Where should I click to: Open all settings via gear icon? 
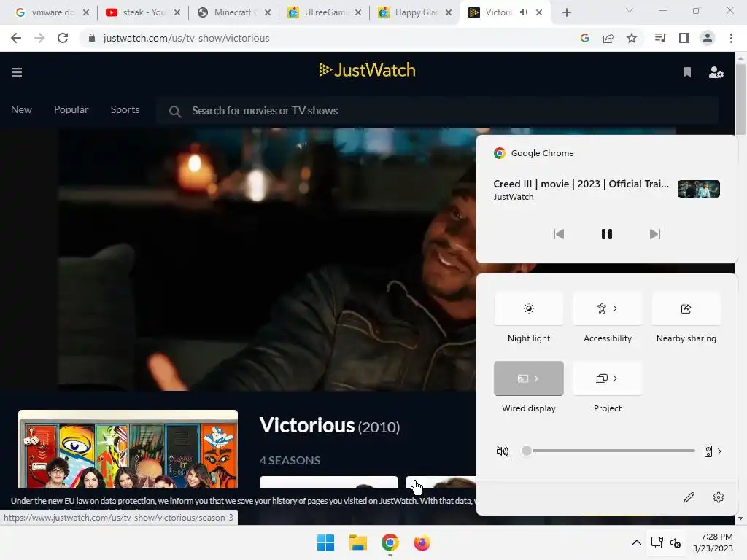[719, 497]
